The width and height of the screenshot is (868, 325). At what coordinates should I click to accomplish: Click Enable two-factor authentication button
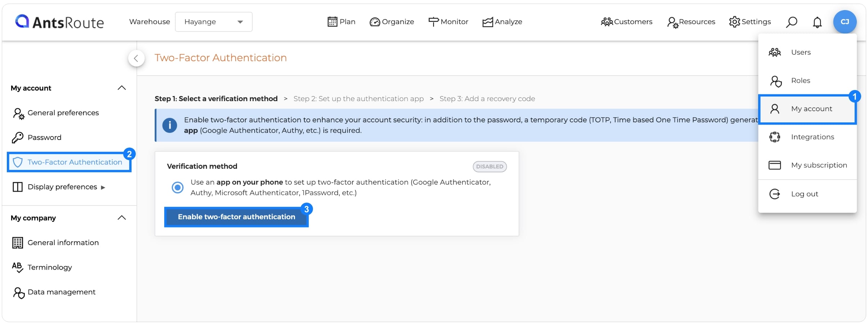tap(236, 217)
